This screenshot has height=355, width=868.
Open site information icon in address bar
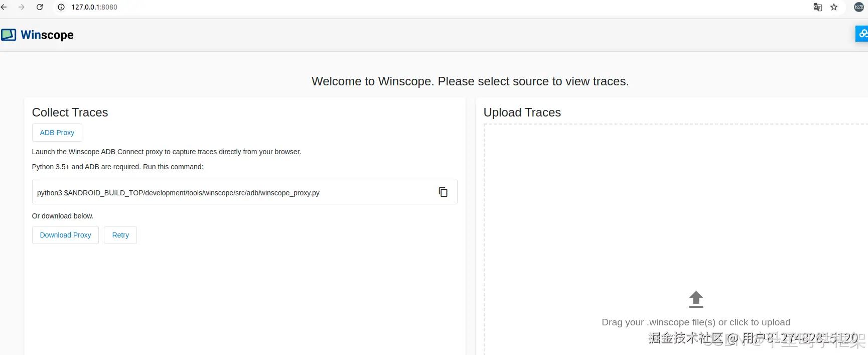click(61, 7)
